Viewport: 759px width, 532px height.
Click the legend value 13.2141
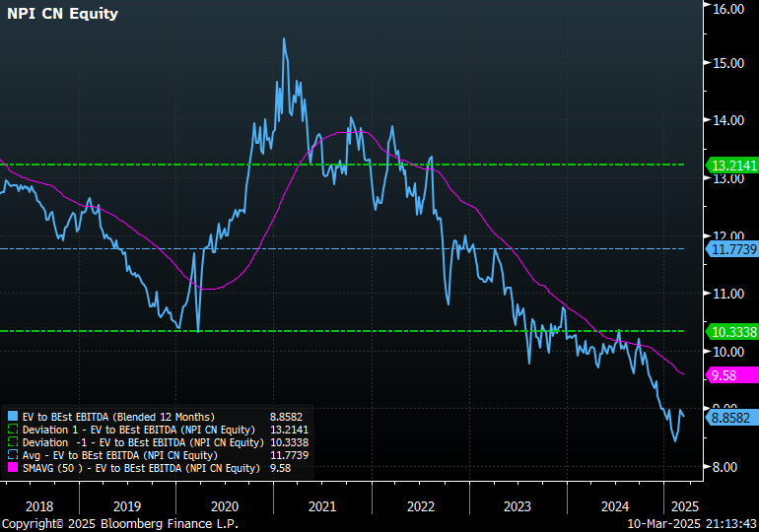pyautogui.click(x=289, y=430)
